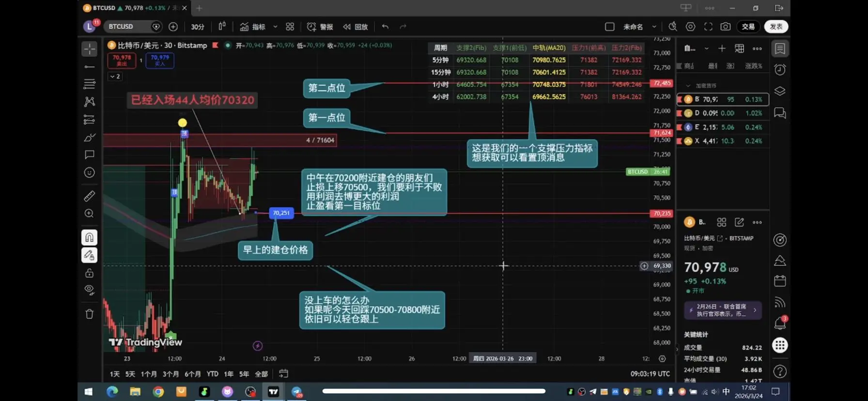
Task: Select the text annotation tool
Action: coord(90,155)
